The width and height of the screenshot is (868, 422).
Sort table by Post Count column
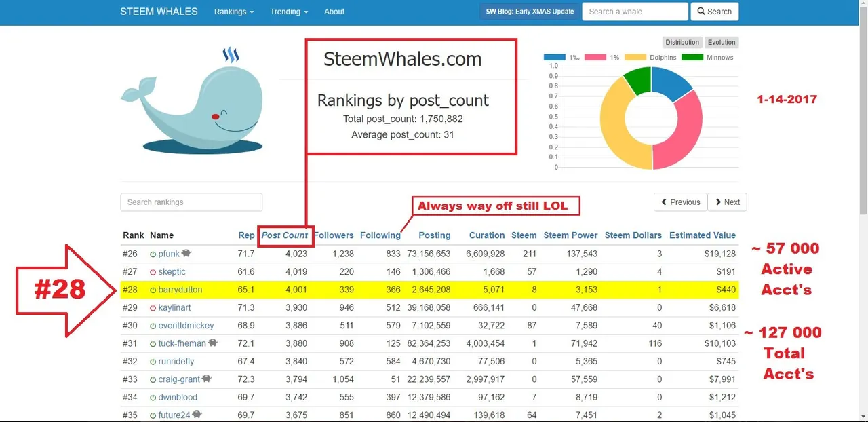click(x=285, y=235)
